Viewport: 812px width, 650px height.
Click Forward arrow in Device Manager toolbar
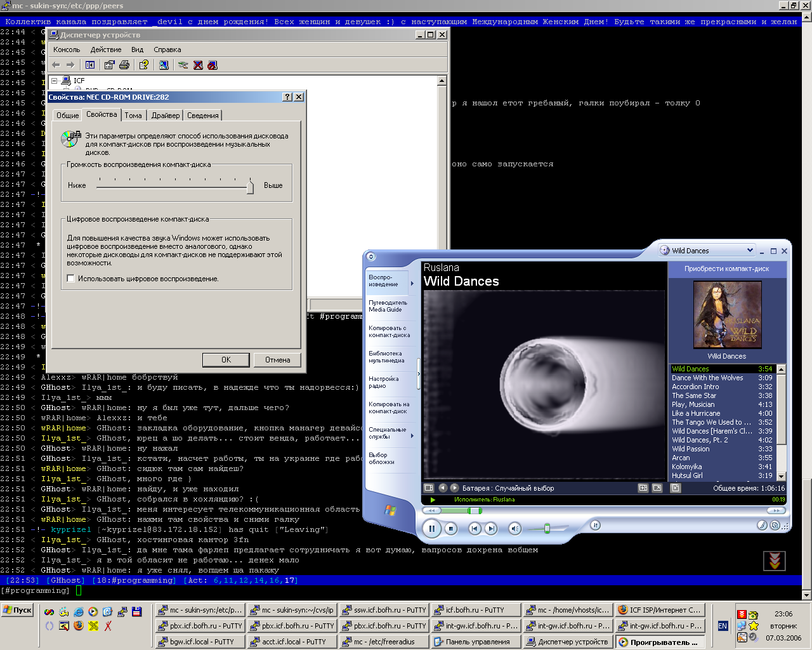pos(70,65)
